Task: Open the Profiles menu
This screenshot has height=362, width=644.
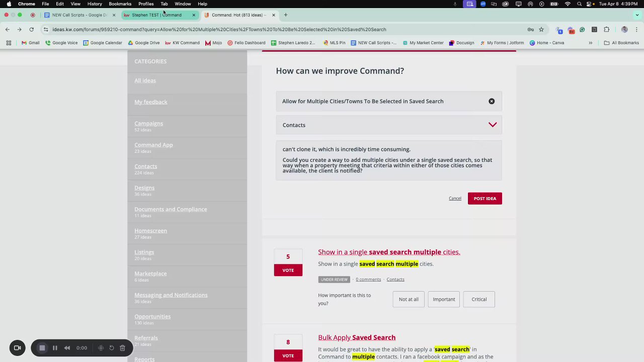Action: click(x=146, y=4)
